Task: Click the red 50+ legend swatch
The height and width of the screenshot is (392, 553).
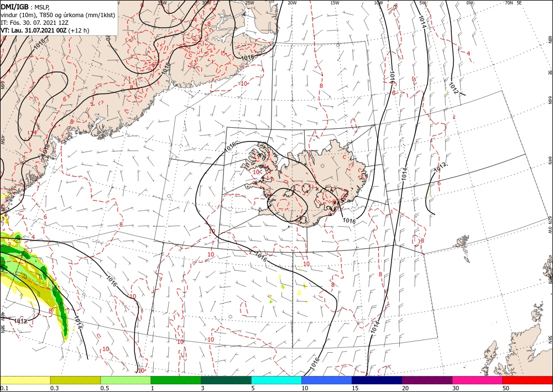Action: 528,380
